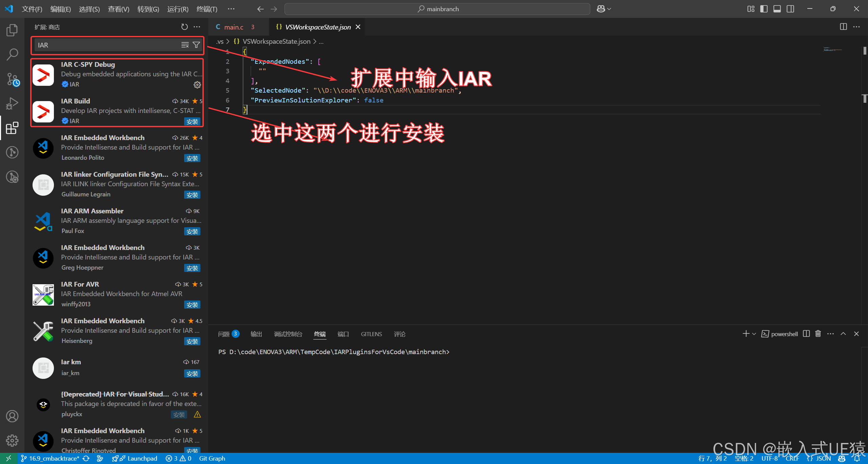Toggle primary side bar visibility

point(764,9)
